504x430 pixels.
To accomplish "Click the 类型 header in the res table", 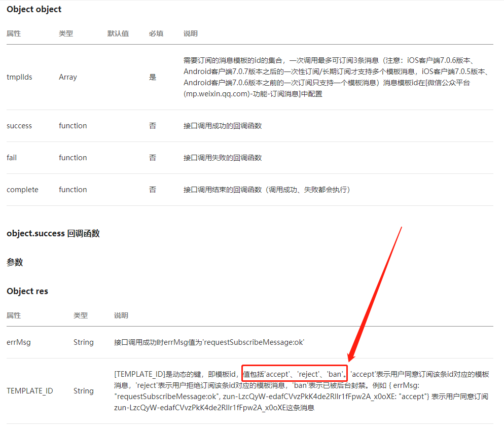I will pos(80,315).
